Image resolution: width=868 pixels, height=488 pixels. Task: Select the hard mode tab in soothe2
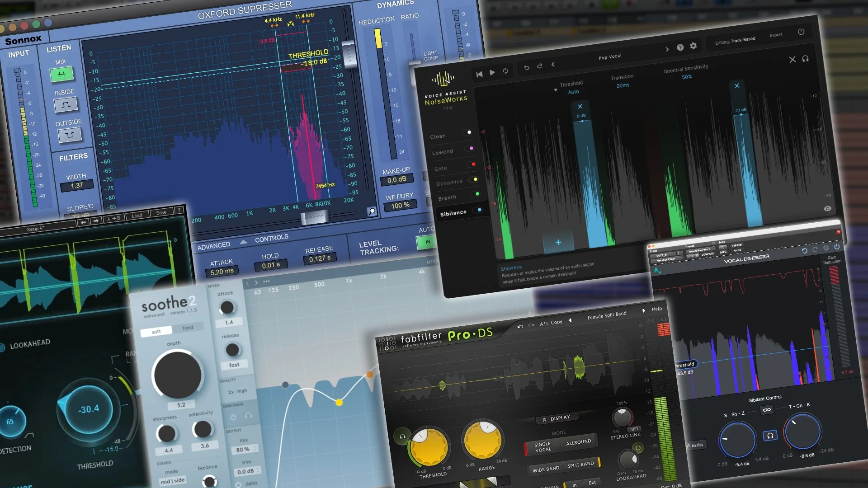click(188, 328)
